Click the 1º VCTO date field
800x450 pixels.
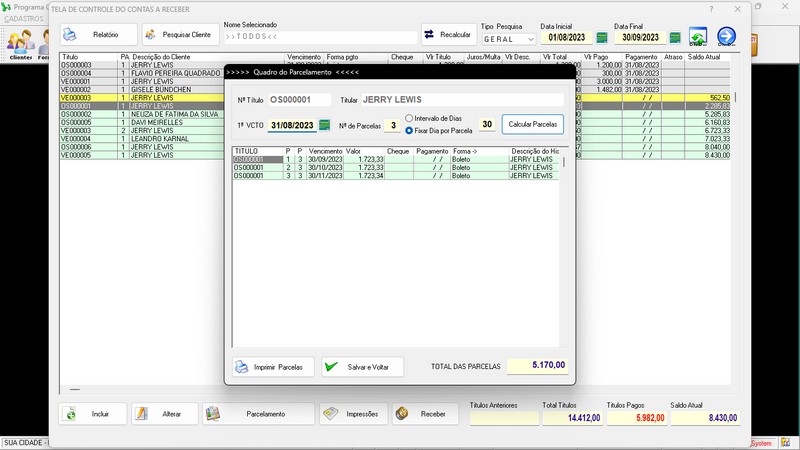[x=291, y=125]
